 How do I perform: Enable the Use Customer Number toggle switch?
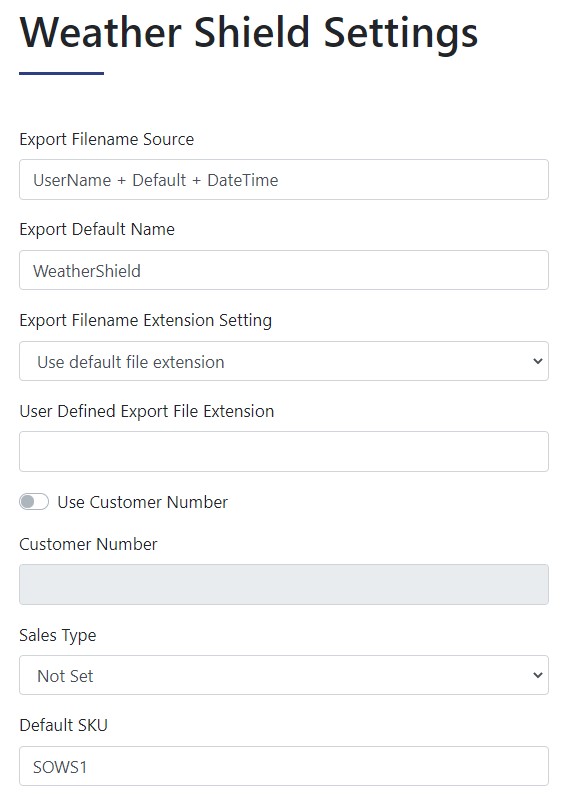34,502
